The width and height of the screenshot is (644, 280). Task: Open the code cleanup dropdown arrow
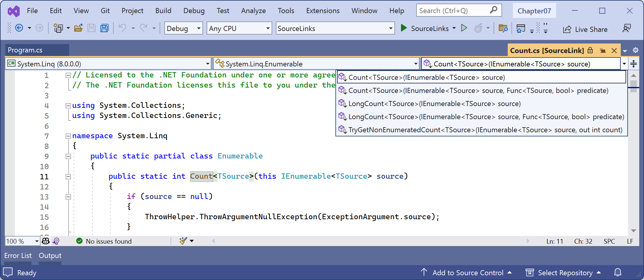192,241
